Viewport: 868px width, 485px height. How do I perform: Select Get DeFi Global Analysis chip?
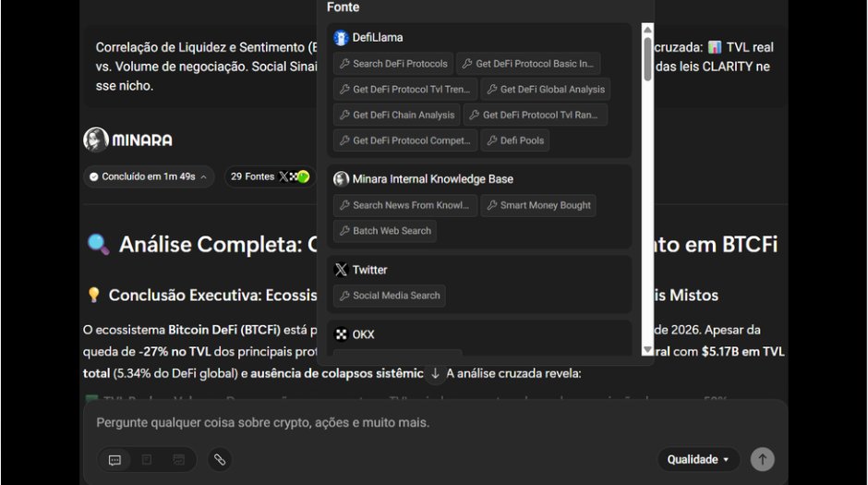(x=546, y=89)
